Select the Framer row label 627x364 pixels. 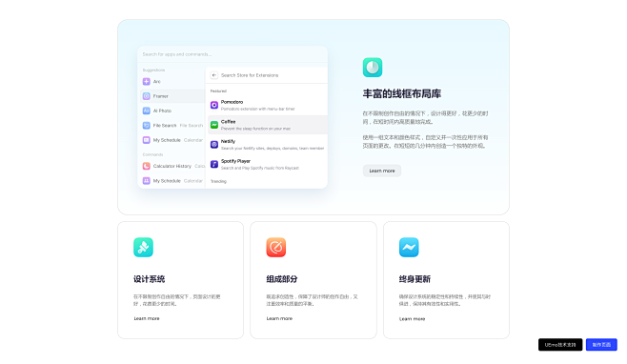(161, 96)
